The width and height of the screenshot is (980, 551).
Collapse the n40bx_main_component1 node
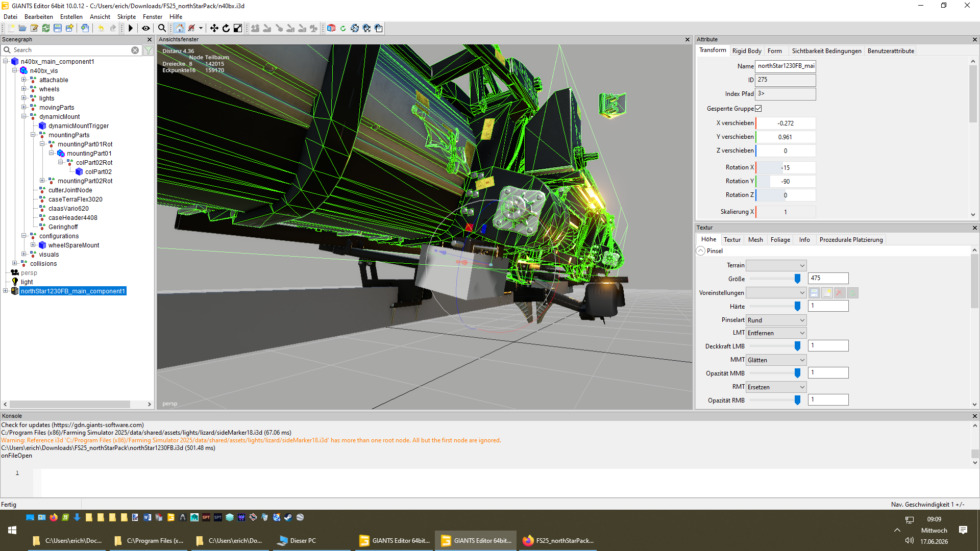tap(6, 62)
